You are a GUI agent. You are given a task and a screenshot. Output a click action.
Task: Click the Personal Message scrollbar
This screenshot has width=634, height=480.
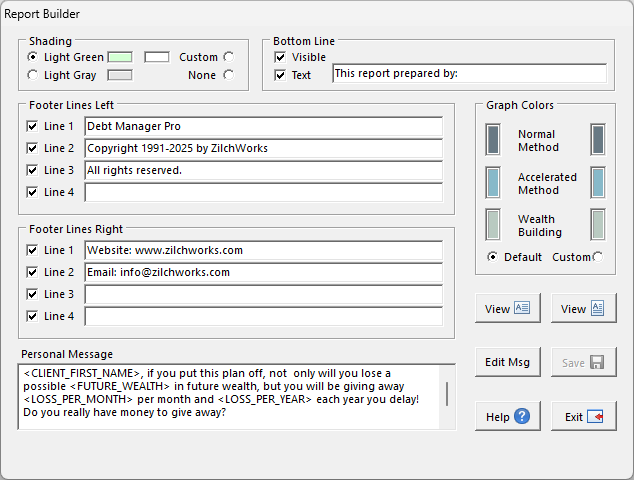coord(446,394)
